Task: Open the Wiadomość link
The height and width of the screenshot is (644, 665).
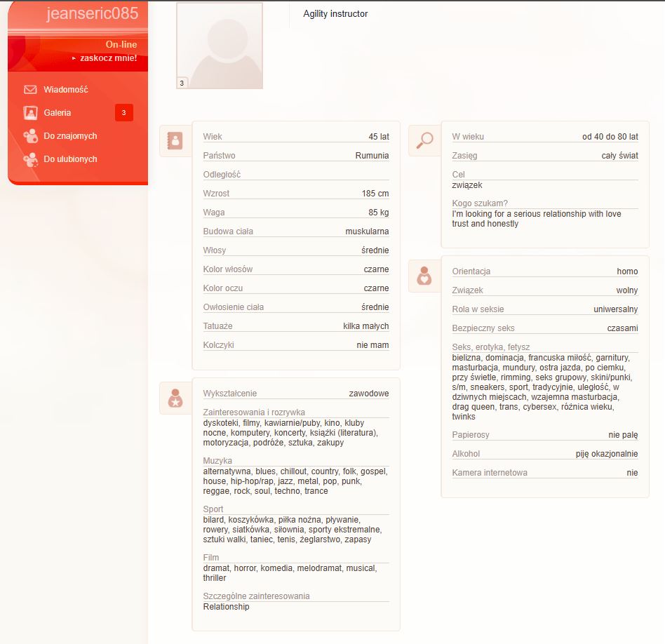Action: [66, 90]
